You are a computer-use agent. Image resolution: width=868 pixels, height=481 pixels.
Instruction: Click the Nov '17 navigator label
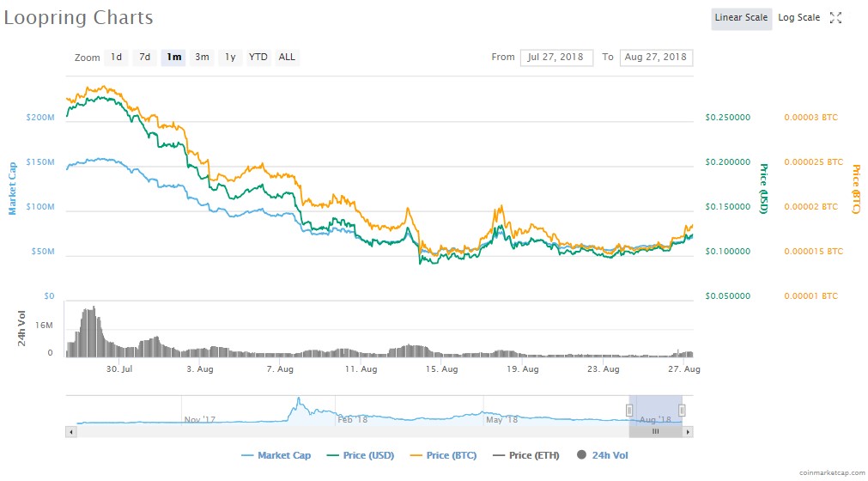pyautogui.click(x=200, y=419)
